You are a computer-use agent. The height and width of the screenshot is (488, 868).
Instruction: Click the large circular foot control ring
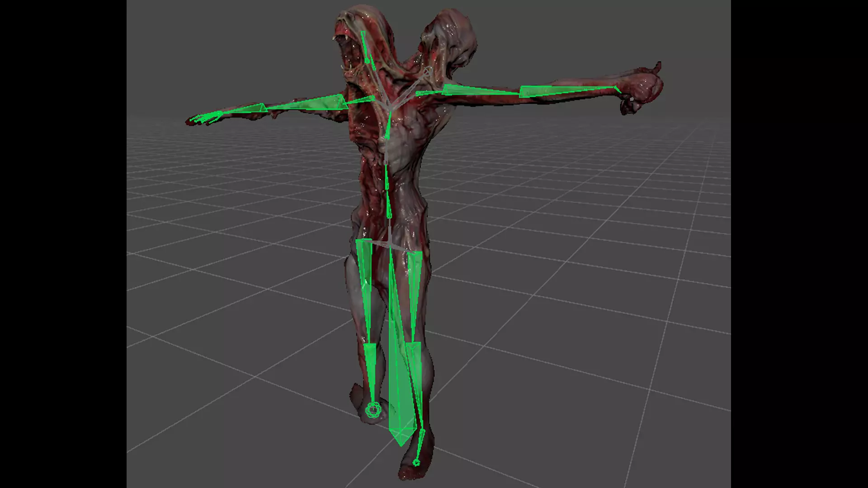[373, 410]
